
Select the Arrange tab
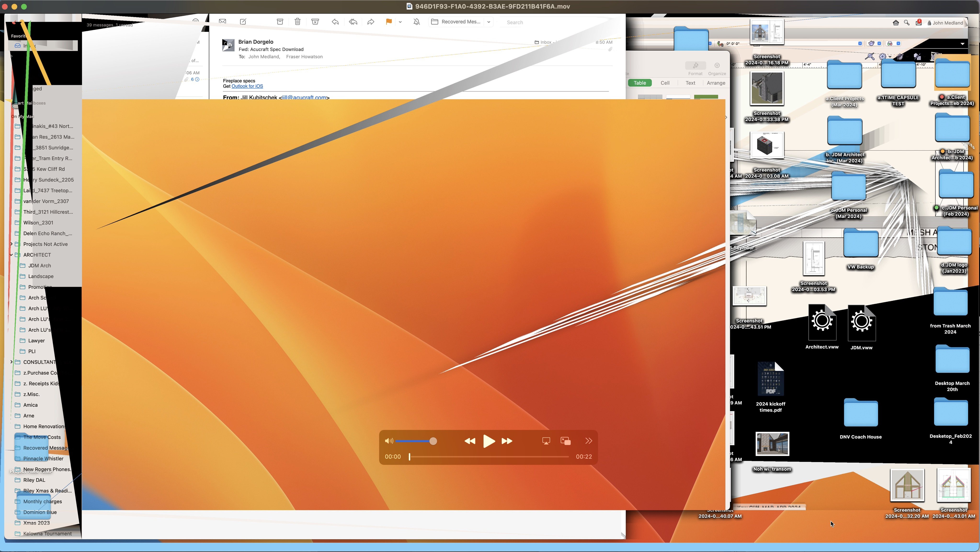(716, 83)
